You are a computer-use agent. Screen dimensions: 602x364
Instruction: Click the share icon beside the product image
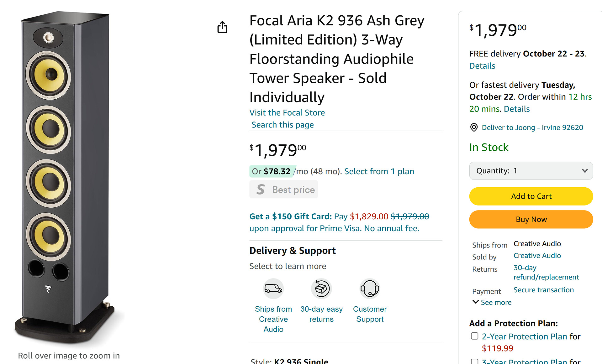click(222, 27)
